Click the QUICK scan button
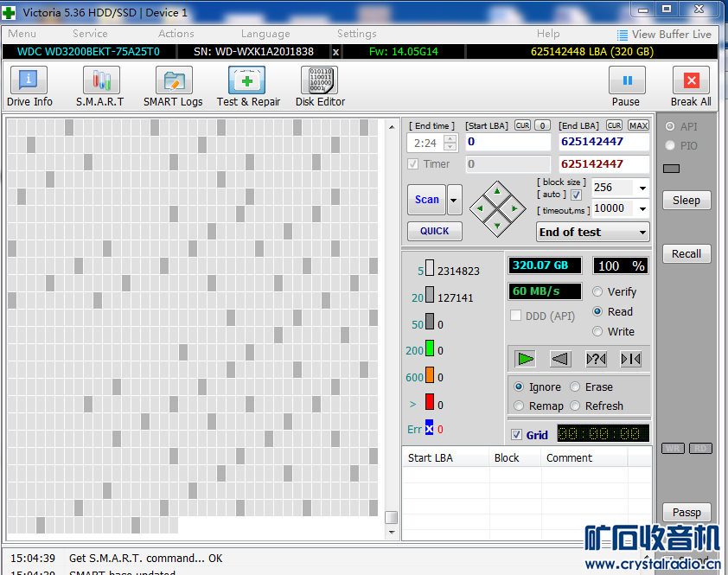 [x=435, y=232]
